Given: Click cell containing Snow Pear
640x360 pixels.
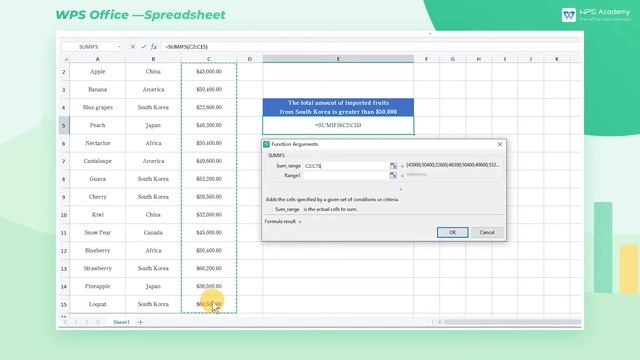Looking at the screenshot, I should pos(98,233).
